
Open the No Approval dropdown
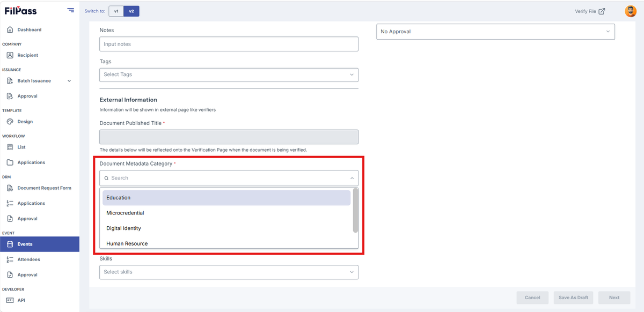click(x=495, y=32)
